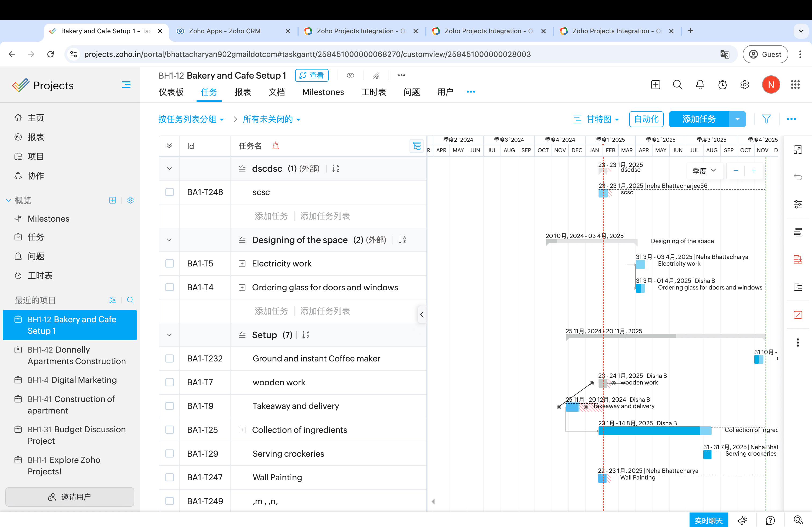Click the fullscreen expand Gantt icon
Viewport: 812px width, 527px height.
[798, 150]
